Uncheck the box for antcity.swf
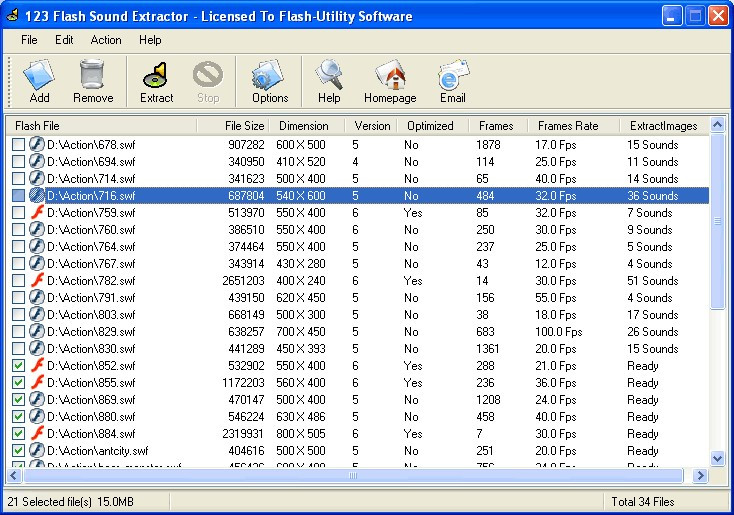 click(18, 451)
